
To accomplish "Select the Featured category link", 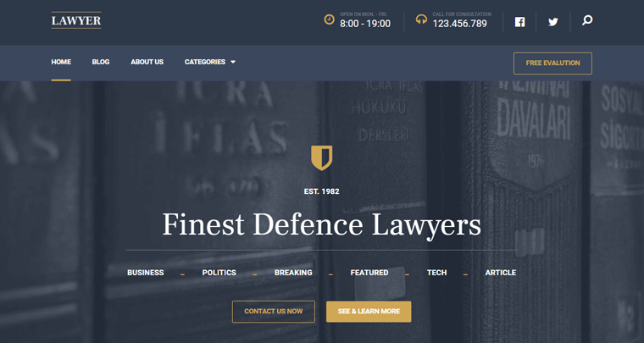I will click(369, 273).
